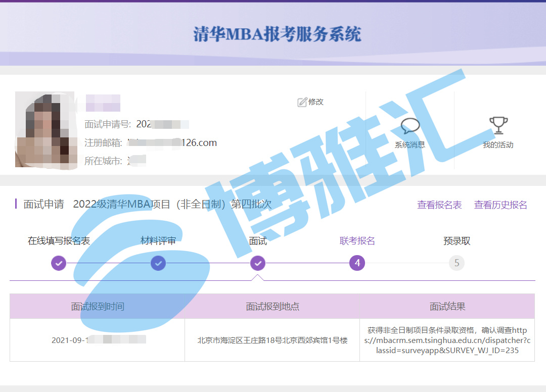Click the 联考报名 step label
Viewport: 546px width, 392px height.
click(x=357, y=240)
